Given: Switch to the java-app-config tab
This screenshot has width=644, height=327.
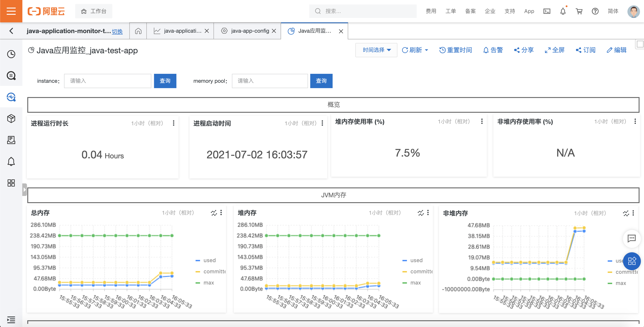Looking at the screenshot, I should [250, 31].
